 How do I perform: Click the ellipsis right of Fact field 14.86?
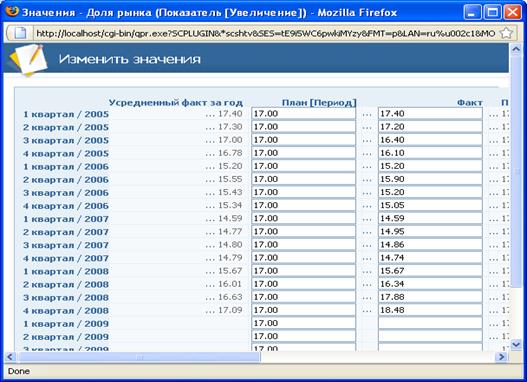pyautogui.click(x=493, y=246)
